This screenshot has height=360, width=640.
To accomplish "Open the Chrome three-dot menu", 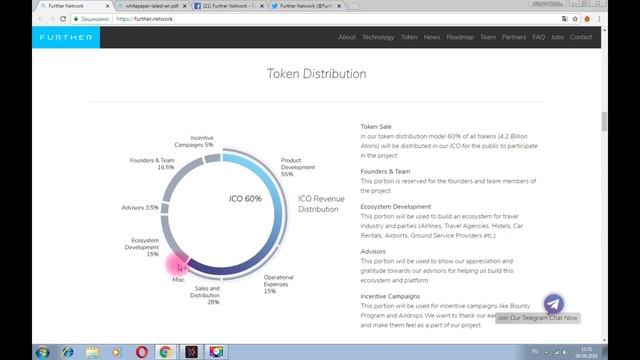I will (599, 19).
